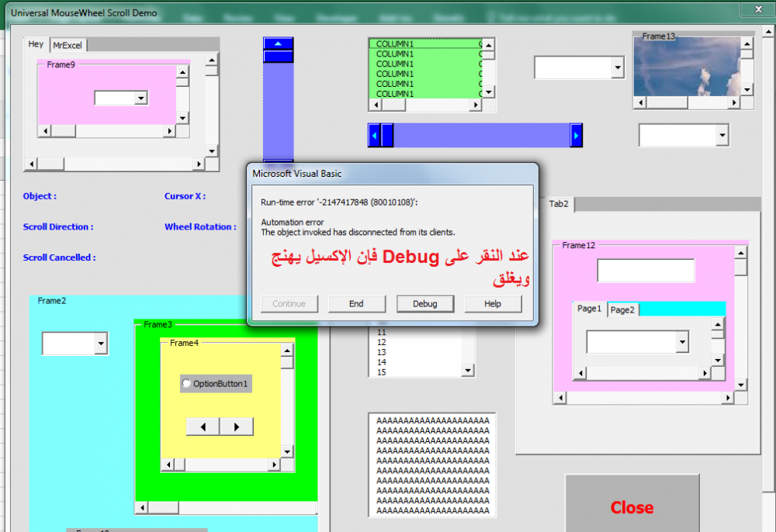Click the thumb of the horizontal blue scrollbar
Image resolution: width=776 pixels, height=532 pixels.
[387, 136]
